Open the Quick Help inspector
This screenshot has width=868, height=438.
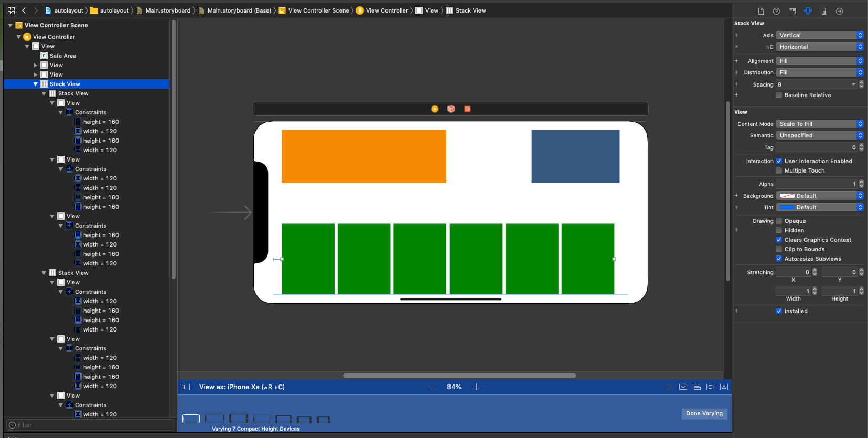776,11
